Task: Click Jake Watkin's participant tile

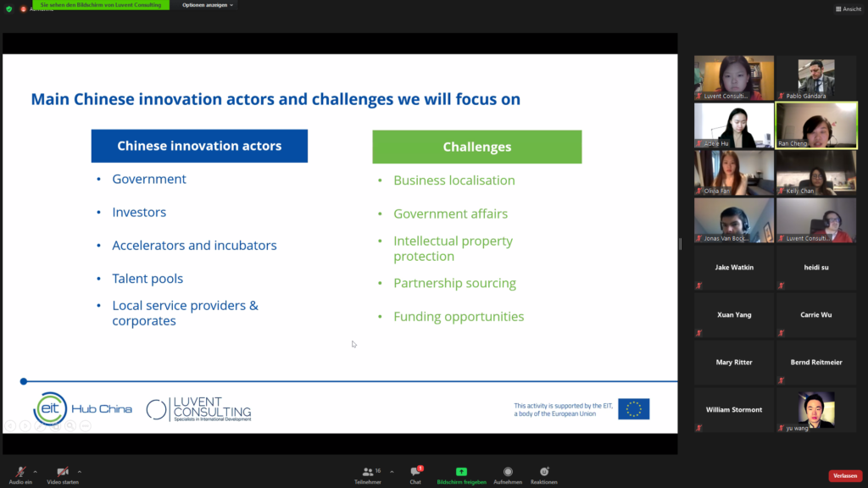Action: pyautogui.click(x=734, y=268)
